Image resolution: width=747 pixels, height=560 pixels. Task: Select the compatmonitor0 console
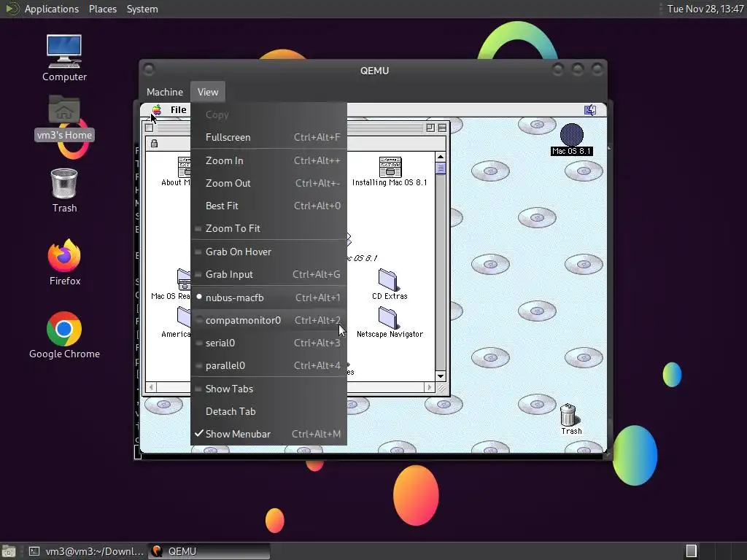(268, 321)
